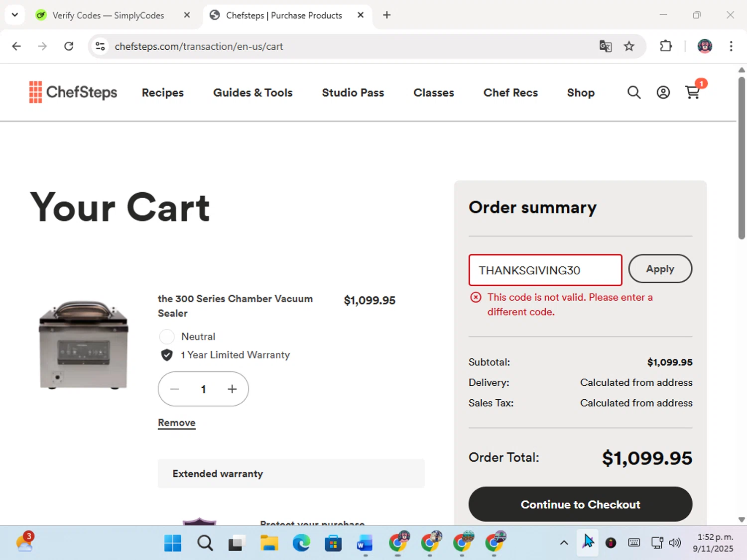Close the Verify Codes SimplyCodes tab

pyautogui.click(x=187, y=15)
